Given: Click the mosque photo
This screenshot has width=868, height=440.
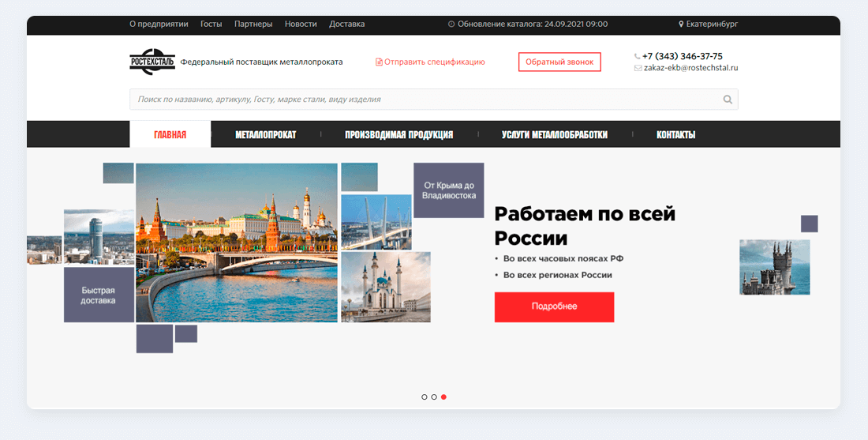Looking at the screenshot, I should click(386, 287).
